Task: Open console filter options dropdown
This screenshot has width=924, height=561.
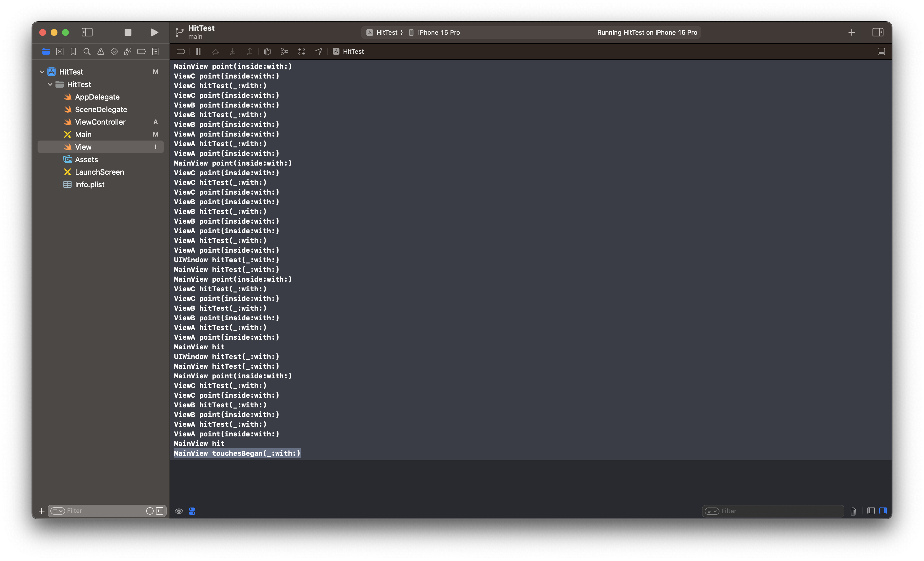Action: 712,511
